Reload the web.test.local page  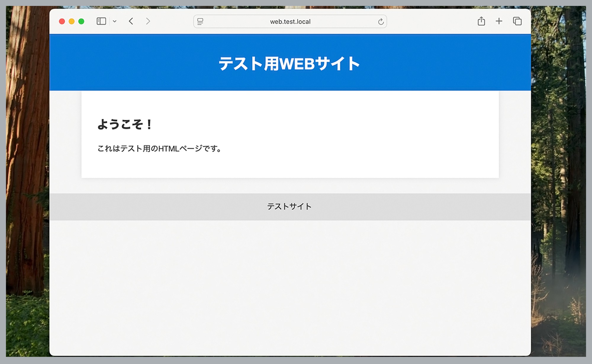point(381,21)
